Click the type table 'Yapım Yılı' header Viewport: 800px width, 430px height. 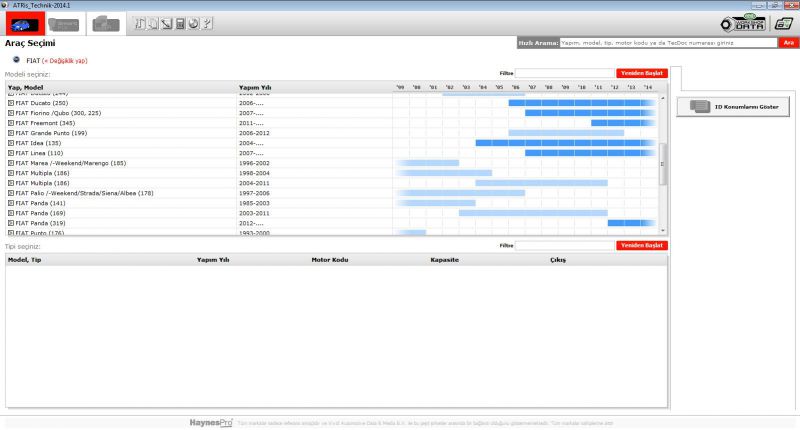213,260
